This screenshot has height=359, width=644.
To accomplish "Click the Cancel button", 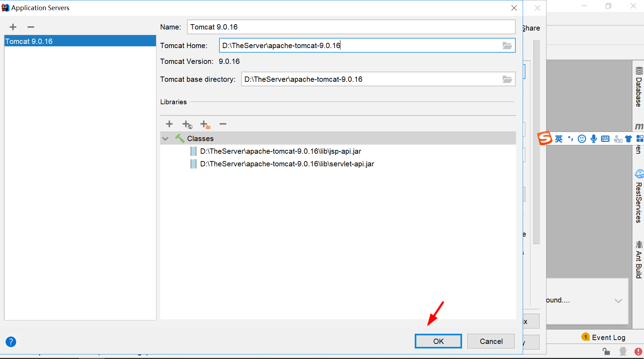I will click(x=491, y=341).
